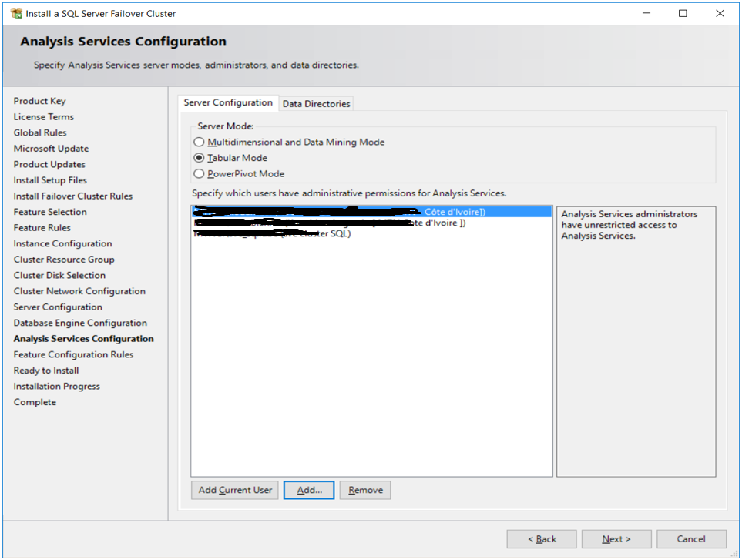Screen dimensions: 742x560
Task: Select the highlighted Côte d'Ivoire] administrator entry
Action: pos(372,212)
